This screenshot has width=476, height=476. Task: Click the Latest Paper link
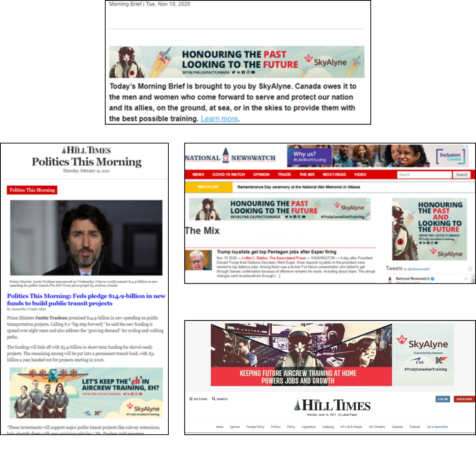coord(347,415)
